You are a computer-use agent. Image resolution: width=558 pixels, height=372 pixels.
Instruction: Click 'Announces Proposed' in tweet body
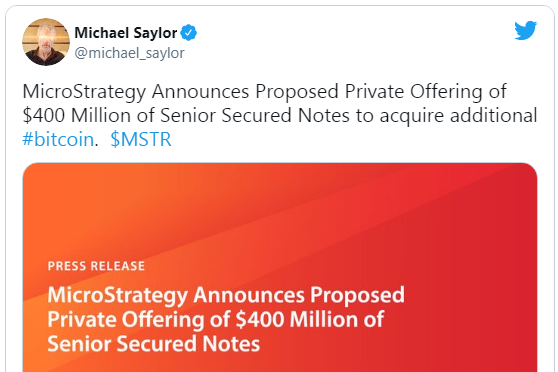245,91
